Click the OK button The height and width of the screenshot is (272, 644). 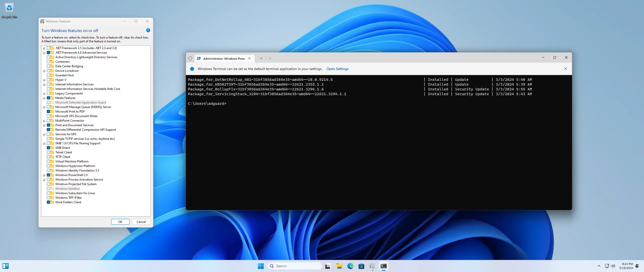[x=120, y=222]
